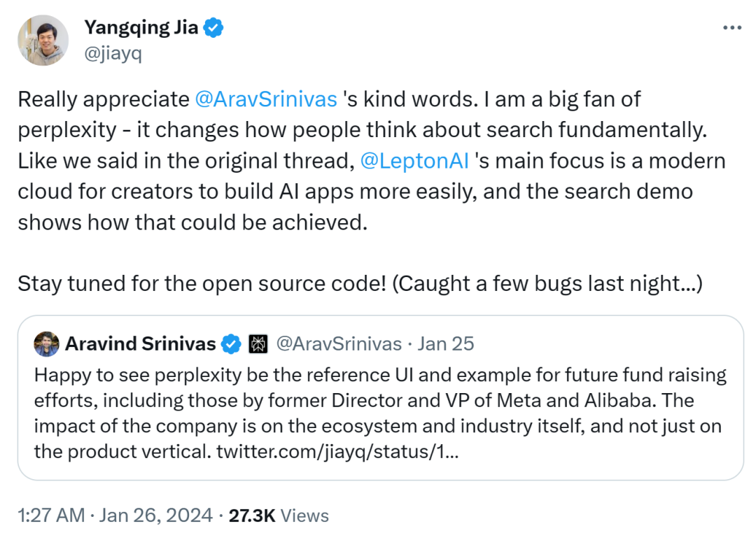Follow the @LeptonAI mention link
This screenshot has height=533, width=756.
(x=414, y=161)
